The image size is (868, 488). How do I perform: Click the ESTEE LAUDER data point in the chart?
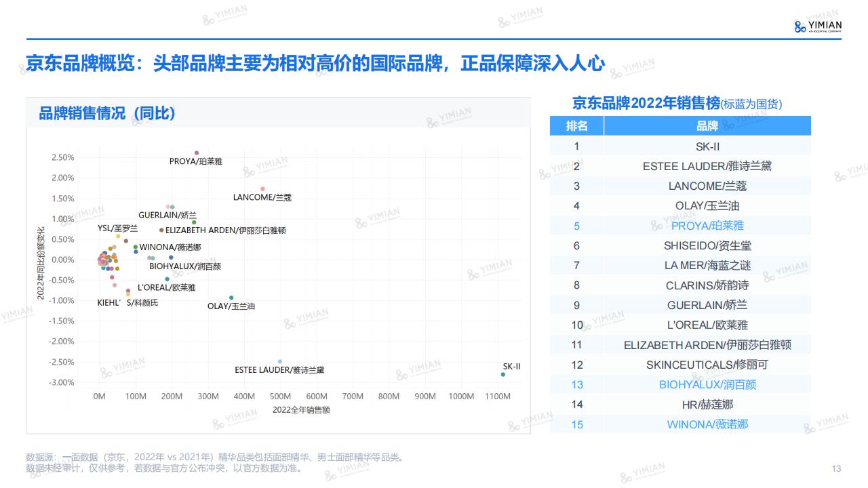280,361
